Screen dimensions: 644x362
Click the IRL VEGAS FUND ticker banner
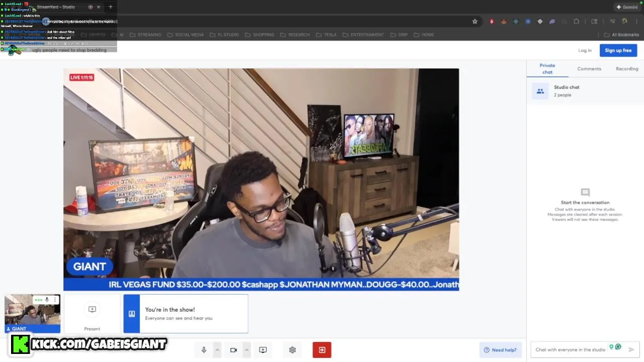pos(261,285)
